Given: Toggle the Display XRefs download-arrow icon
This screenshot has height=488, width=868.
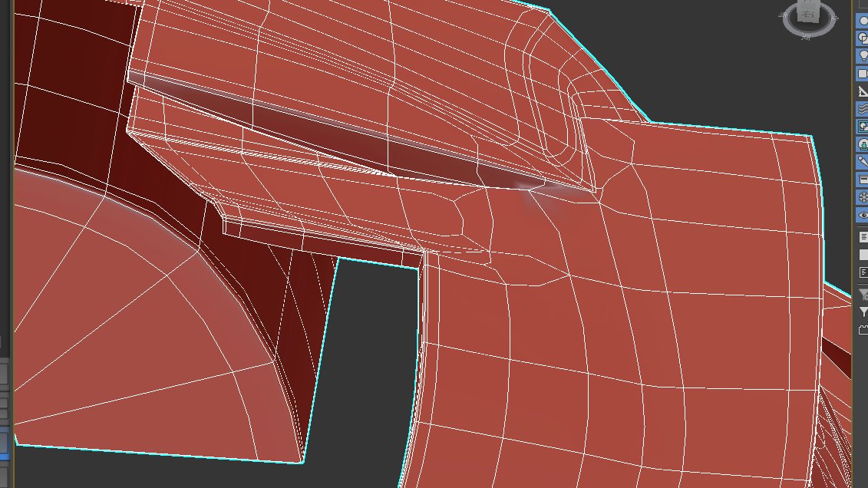Looking at the screenshot, I should [863, 144].
